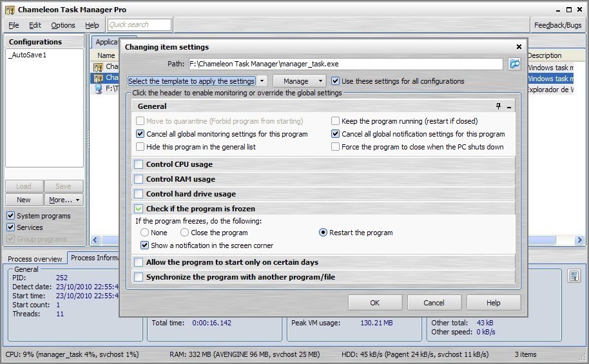
Task: Click the first Chameleon row icon in the applications list
Action: [99, 67]
